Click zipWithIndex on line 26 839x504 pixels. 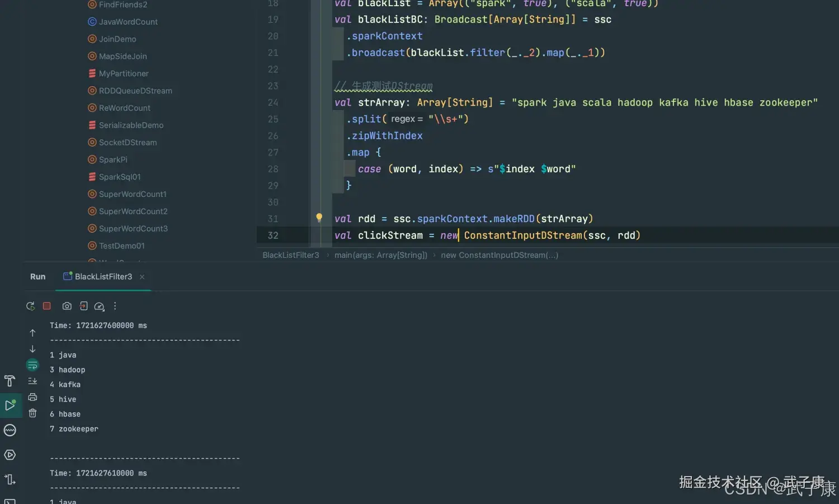387,136
